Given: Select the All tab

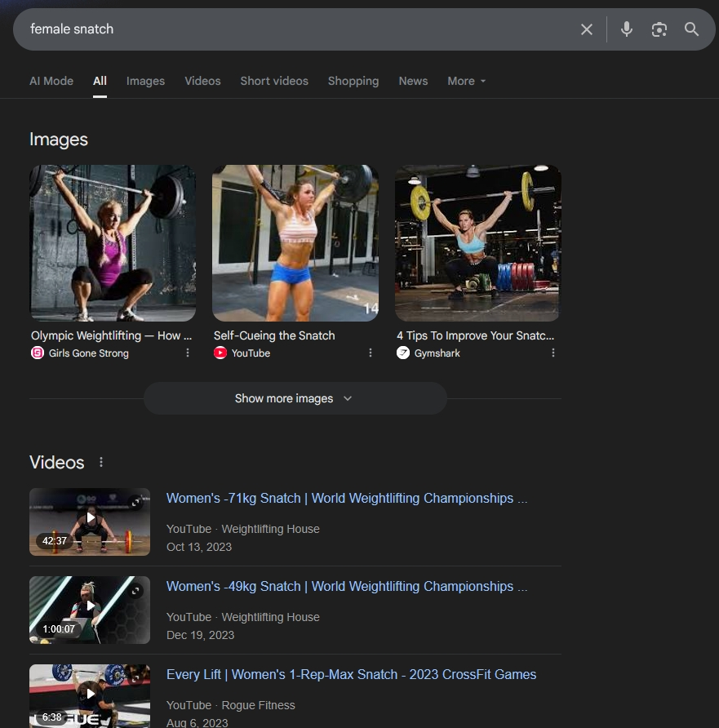Looking at the screenshot, I should pos(100,81).
